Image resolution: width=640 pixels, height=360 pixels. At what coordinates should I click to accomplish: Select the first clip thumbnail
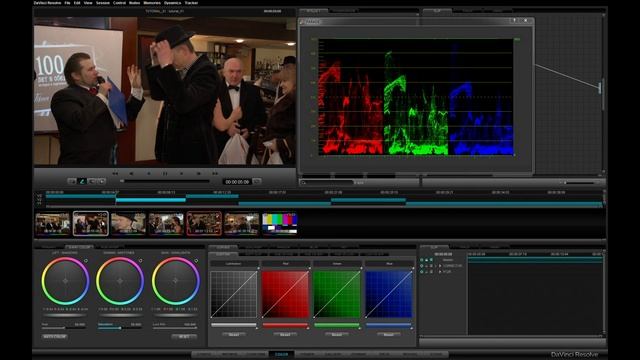point(52,224)
